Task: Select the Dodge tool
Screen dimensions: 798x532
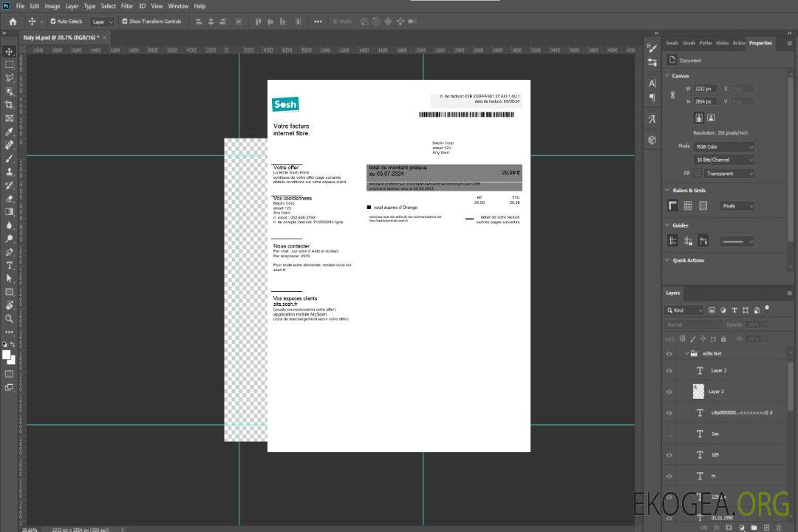Action: [x=9, y=239]
